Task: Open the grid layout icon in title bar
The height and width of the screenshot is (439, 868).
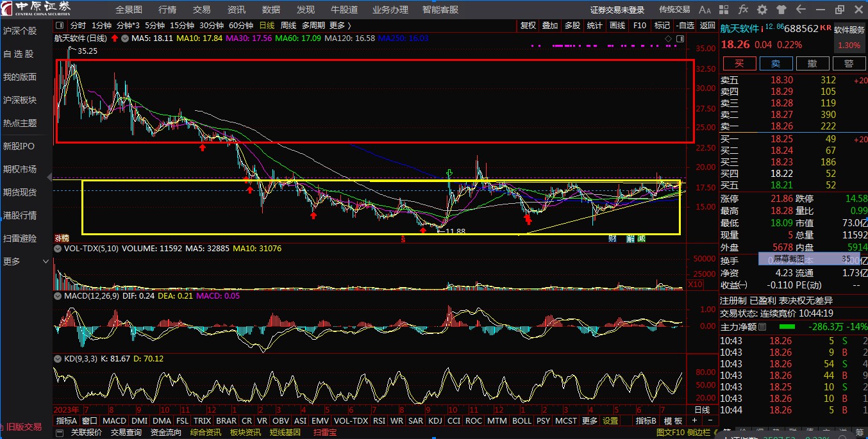Action: (724, 10)
